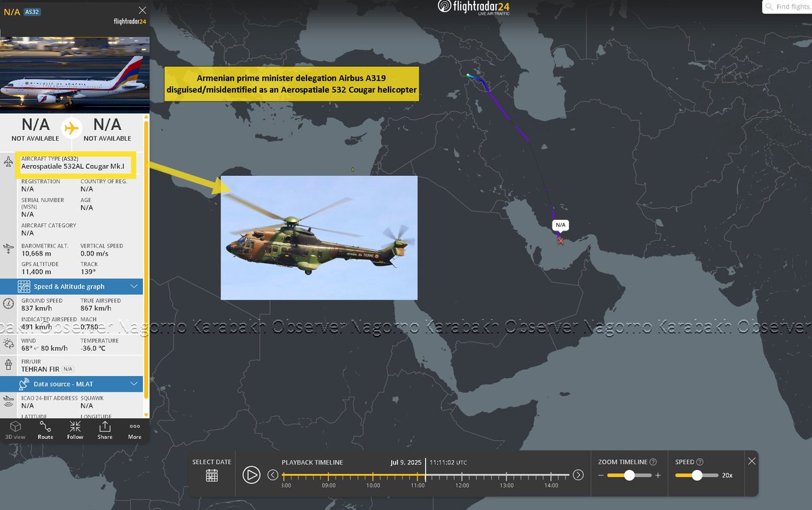Click the speedometer icon in panel
The height and width of the screenshot is (510, 812).
coord(8,303)
